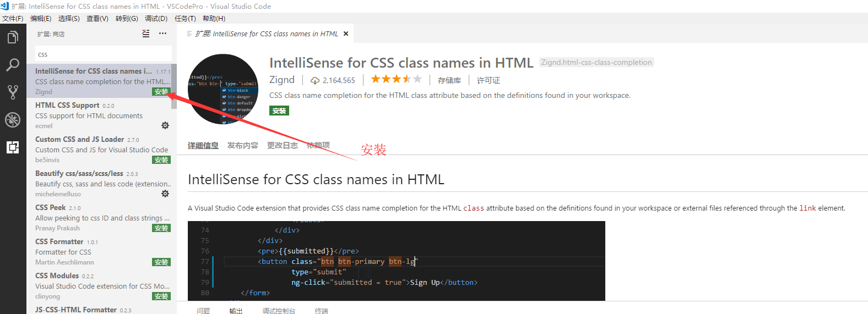This screenshot has height=314, width=868.
Task: Switch to the 发布内容 tab
Action: click(242, 145)
